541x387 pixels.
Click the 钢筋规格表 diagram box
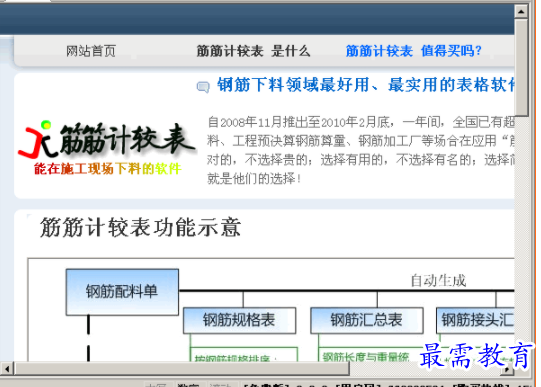click(239, 320)
